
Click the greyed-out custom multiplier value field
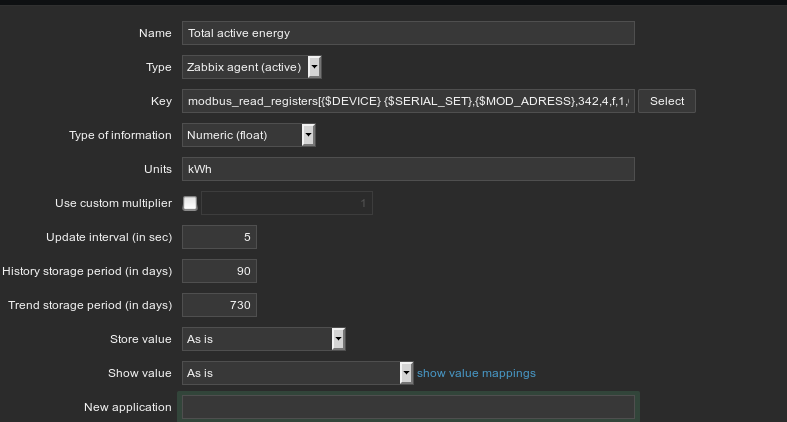[288, 203]
